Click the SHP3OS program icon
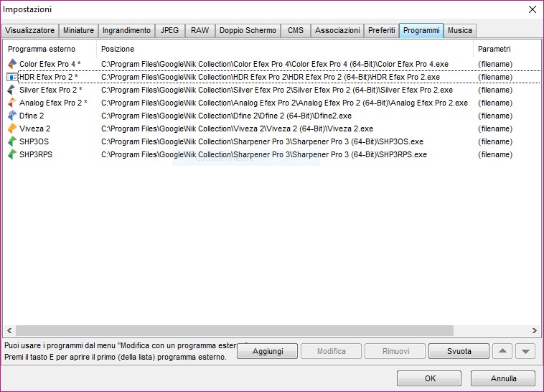Viewport: 544px width, 392px height. click(12, 141)
